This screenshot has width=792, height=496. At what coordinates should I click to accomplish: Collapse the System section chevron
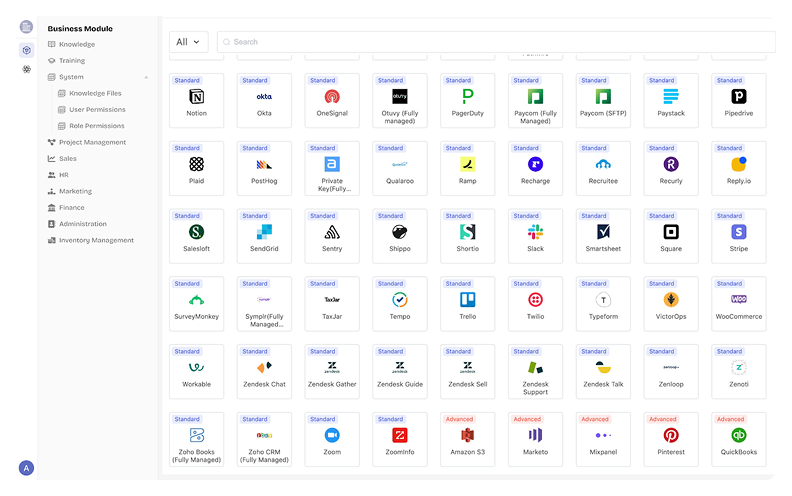(x=146, y=77)
